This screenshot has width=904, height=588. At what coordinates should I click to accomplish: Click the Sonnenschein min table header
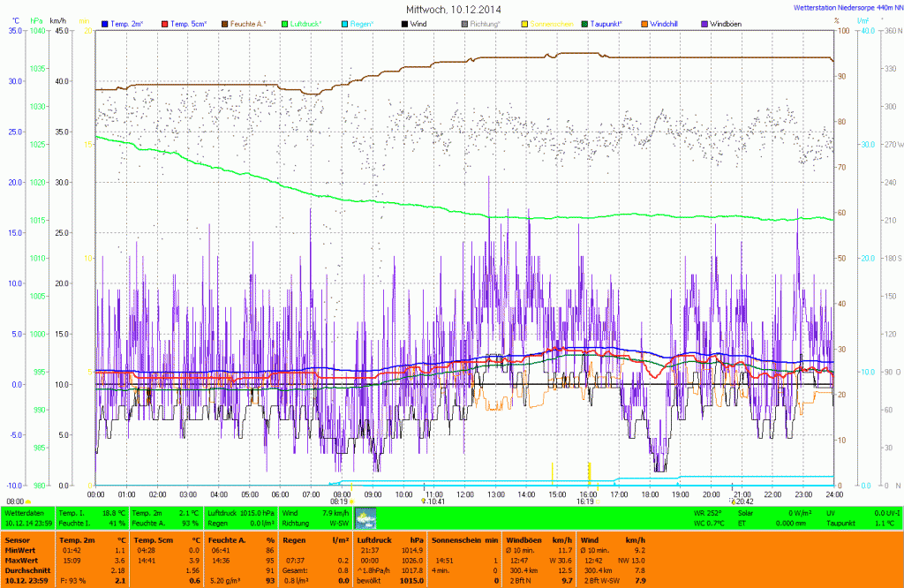465,539
